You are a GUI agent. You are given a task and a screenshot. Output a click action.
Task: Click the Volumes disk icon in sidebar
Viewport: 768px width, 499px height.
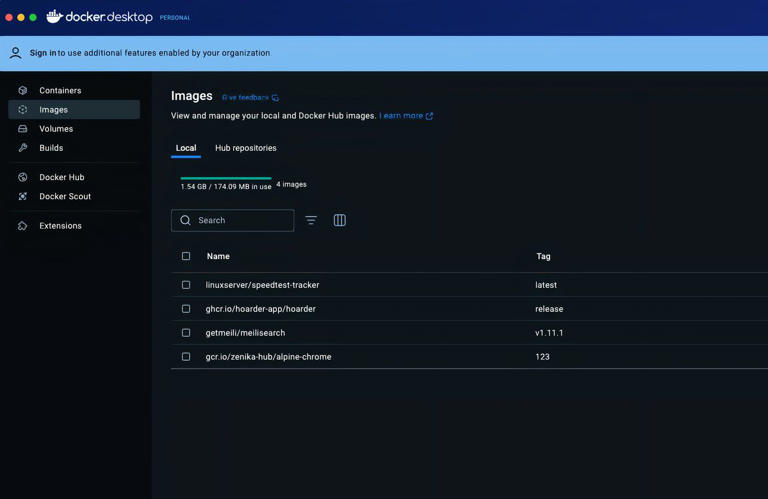point(23,129)
